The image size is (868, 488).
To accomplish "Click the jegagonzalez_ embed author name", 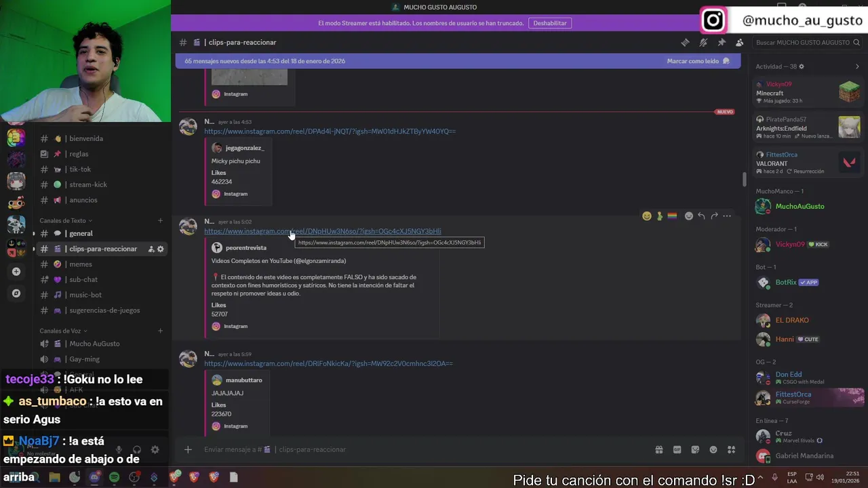I will (245, 148).
